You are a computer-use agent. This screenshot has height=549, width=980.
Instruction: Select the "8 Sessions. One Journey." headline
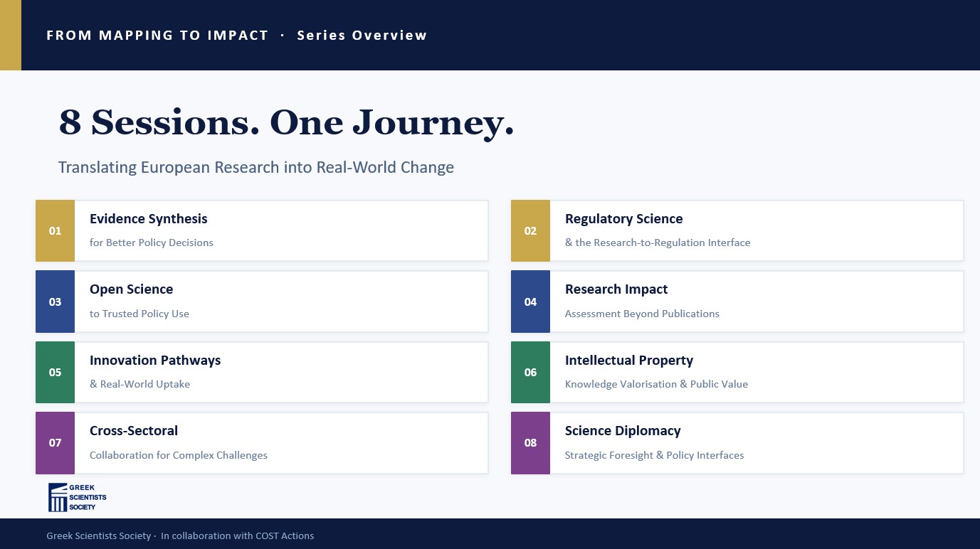pyautogui.click(x=286, y=122)
